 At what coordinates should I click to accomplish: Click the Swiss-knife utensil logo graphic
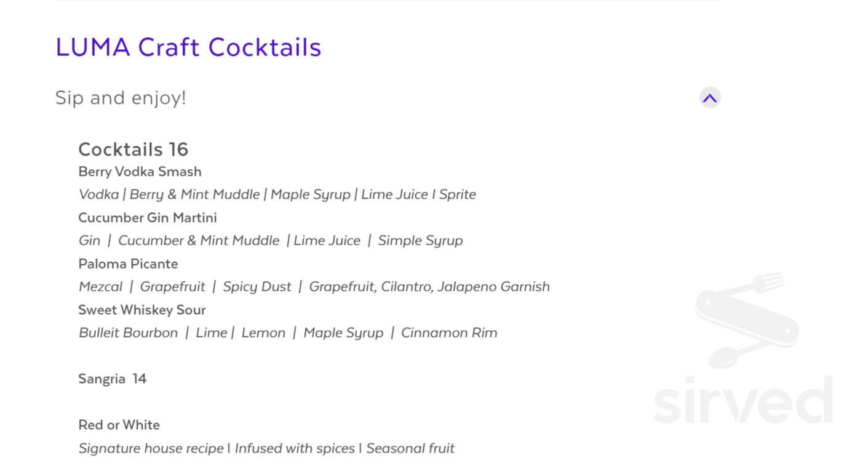click(x=747, y=320)
